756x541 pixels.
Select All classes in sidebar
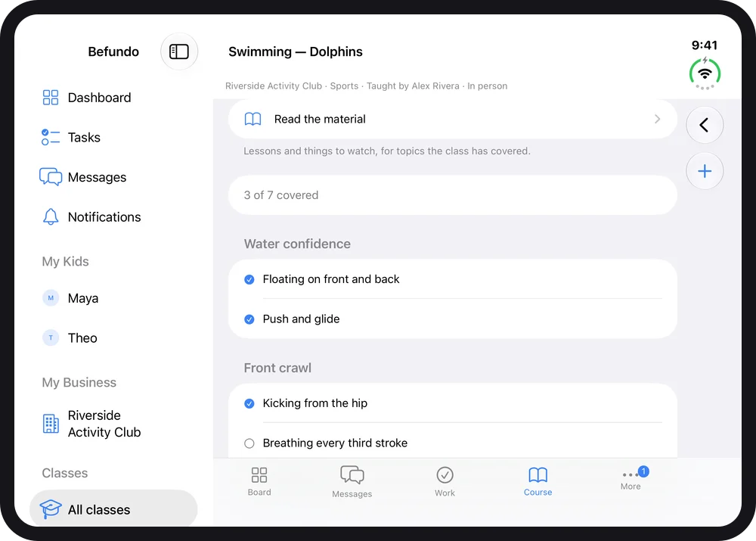(x=113, y=510)
